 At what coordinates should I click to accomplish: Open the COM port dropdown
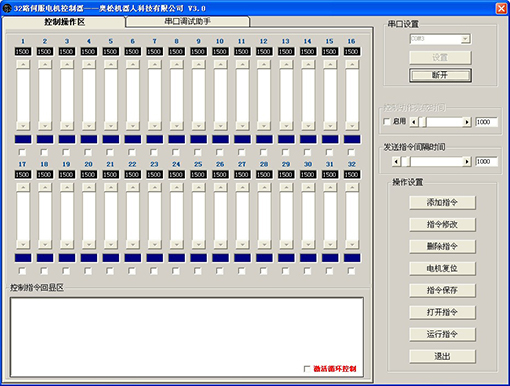465,39
